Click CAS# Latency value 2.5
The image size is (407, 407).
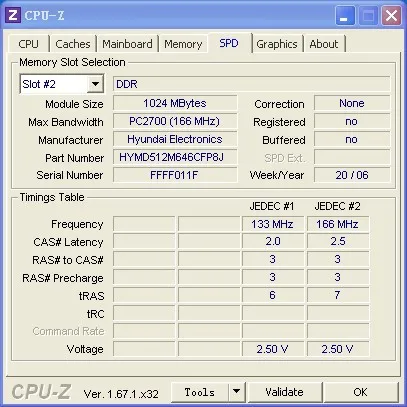point(338,241)
